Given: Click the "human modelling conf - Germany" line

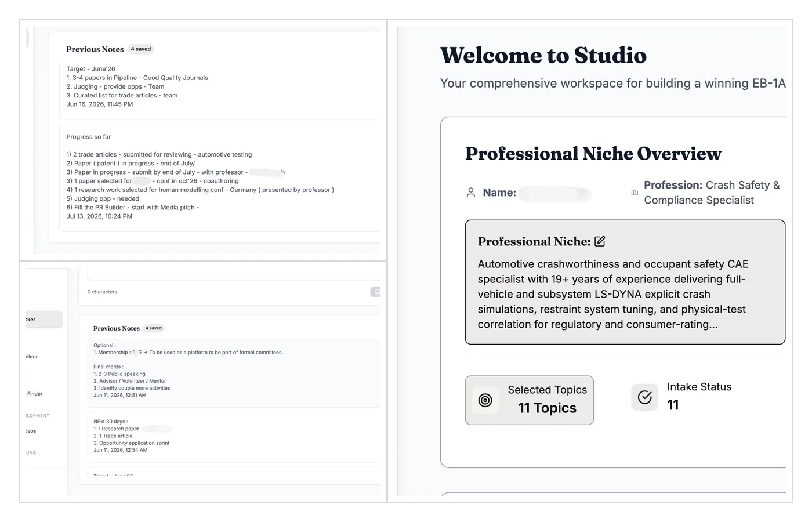Looking at the screenshot, I should 200,190.
